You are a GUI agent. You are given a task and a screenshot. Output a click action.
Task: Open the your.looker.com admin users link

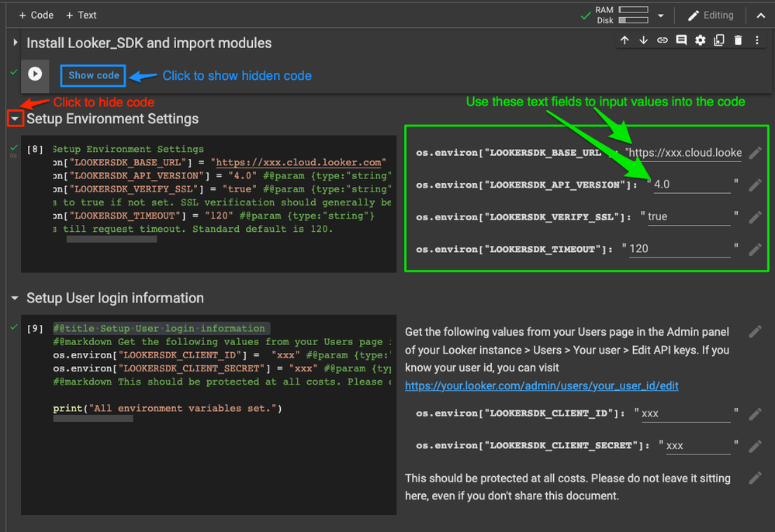pos(541,385)
